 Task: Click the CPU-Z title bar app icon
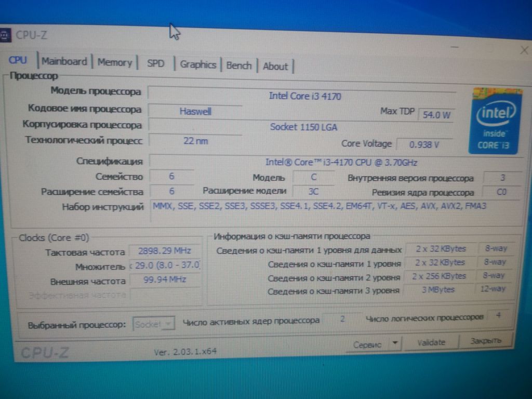pyautogui.click(x=5, y=35)
